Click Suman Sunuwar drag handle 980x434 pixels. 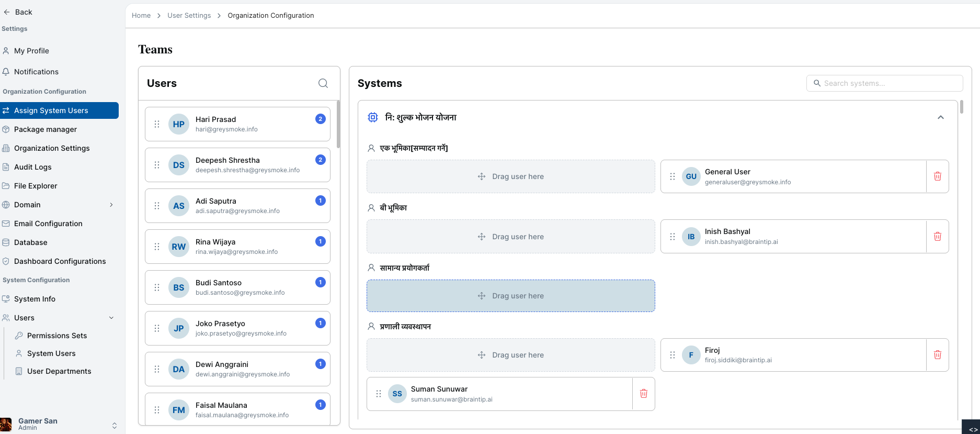point(379,394)
